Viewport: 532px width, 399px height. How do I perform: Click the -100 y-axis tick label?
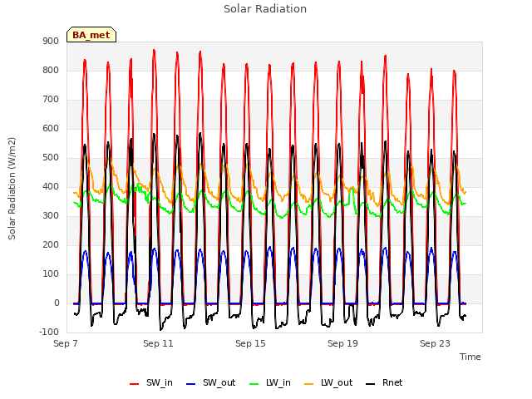49,332
